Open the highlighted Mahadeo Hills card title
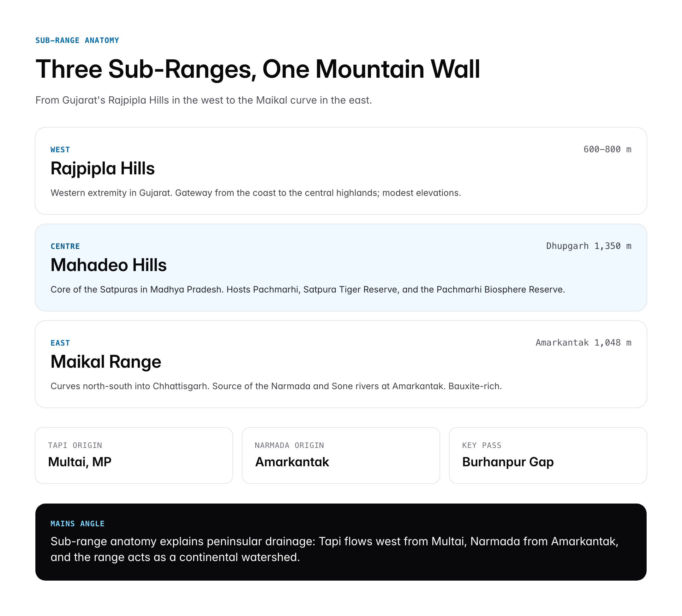Viewport: 682px width, 616px height. click(x=109, y=265)
